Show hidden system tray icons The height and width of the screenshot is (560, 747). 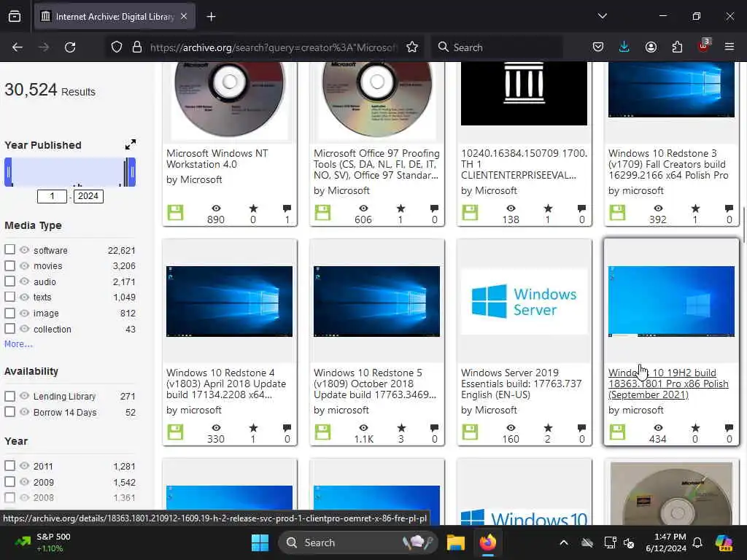[x=564, y=542]
